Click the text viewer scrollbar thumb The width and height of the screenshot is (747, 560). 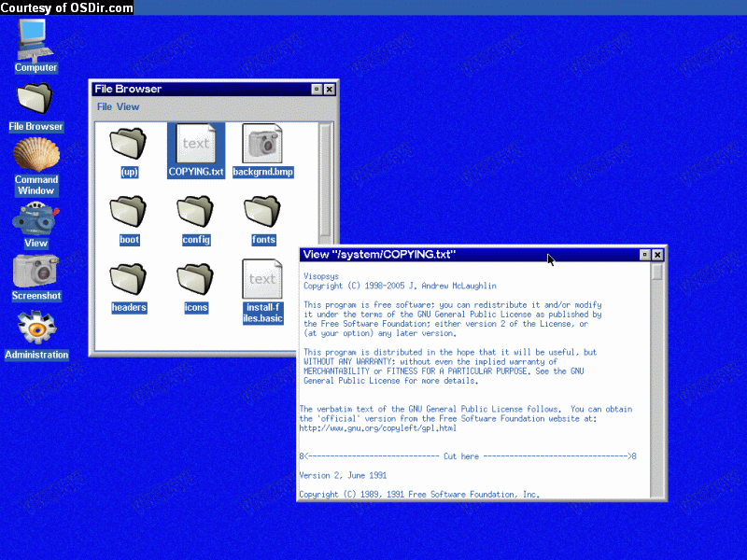click(x=657, y=272)
